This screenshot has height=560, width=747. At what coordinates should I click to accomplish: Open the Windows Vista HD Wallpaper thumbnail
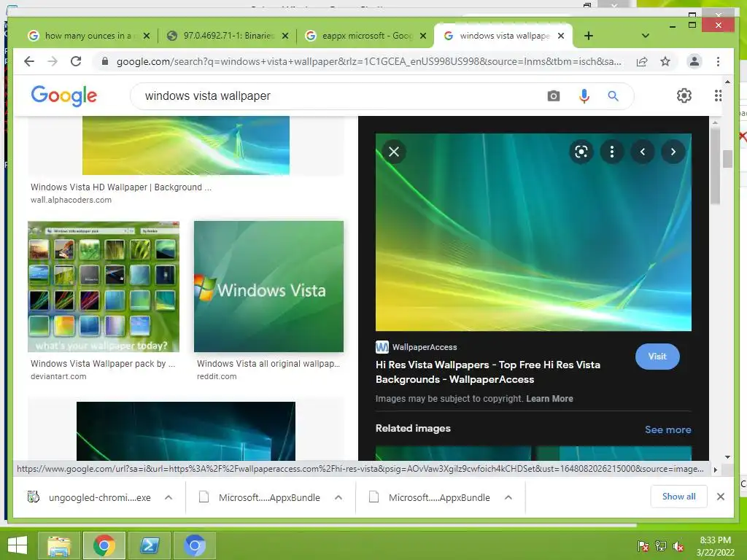(x=186, y=145)
